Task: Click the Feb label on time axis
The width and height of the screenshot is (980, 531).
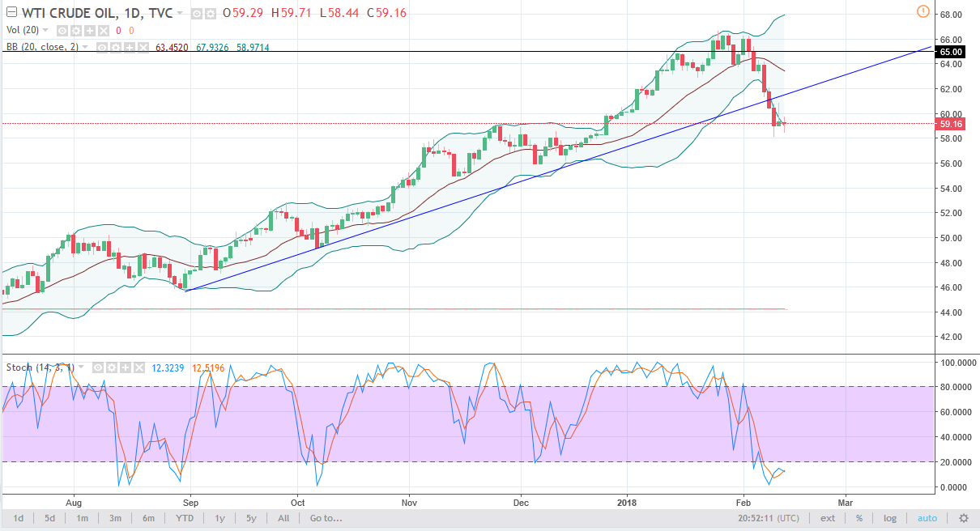Action: 743,502
